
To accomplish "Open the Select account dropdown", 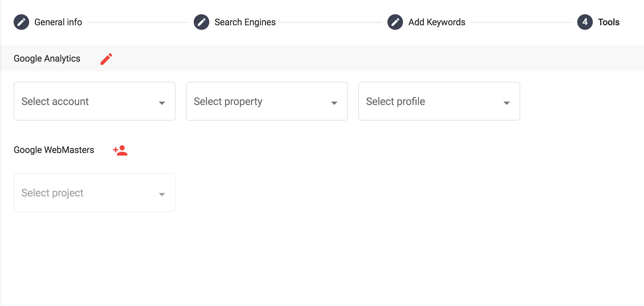I will [95, 101].
